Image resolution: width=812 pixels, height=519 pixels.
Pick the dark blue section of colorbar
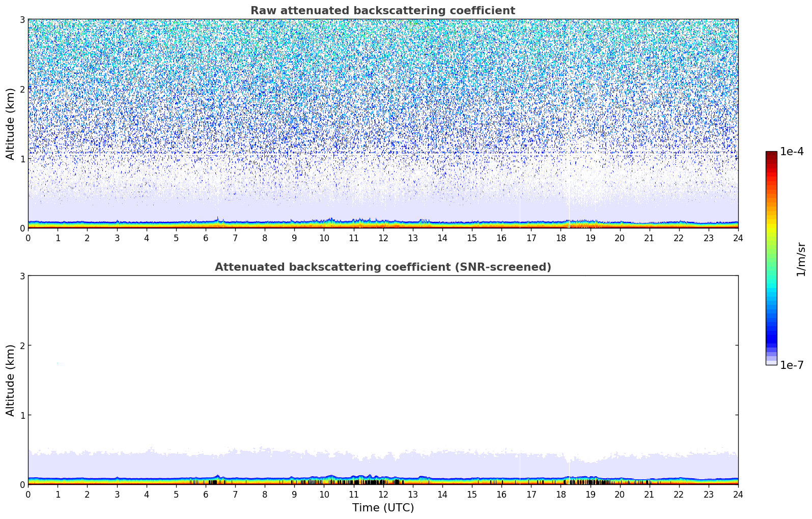771,336
